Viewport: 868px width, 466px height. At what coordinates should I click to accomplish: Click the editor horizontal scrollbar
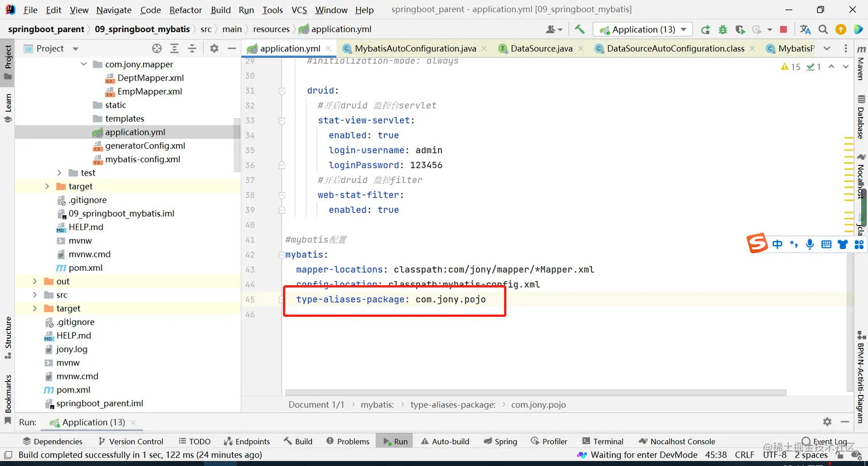tap(536, 393)
